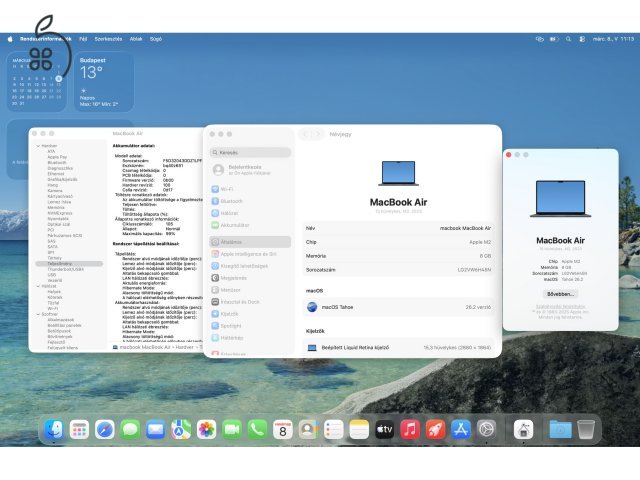Open Downloads folder in the Dock
Viewport: 640px width, 480px height.
[560, 429]
